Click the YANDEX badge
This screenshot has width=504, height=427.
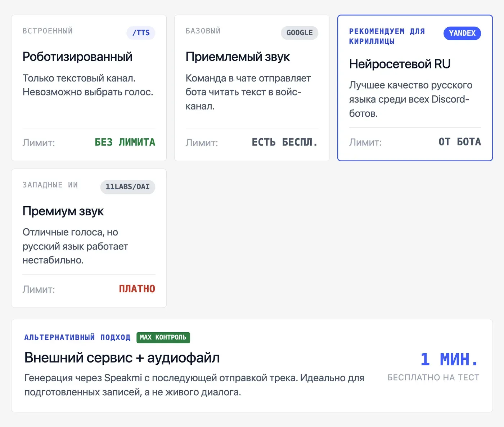(x=462, y=33)
